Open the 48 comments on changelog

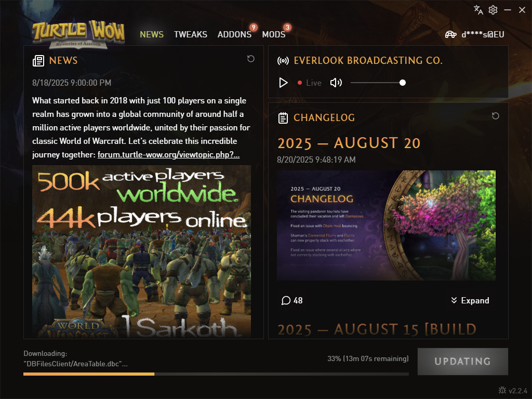(292, 300)
